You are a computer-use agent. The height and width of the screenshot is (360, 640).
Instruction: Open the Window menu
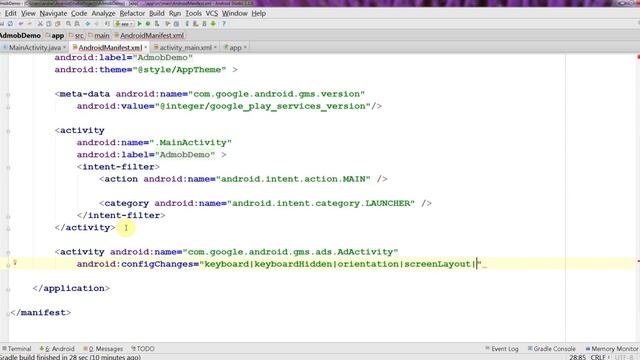point(234,13)
